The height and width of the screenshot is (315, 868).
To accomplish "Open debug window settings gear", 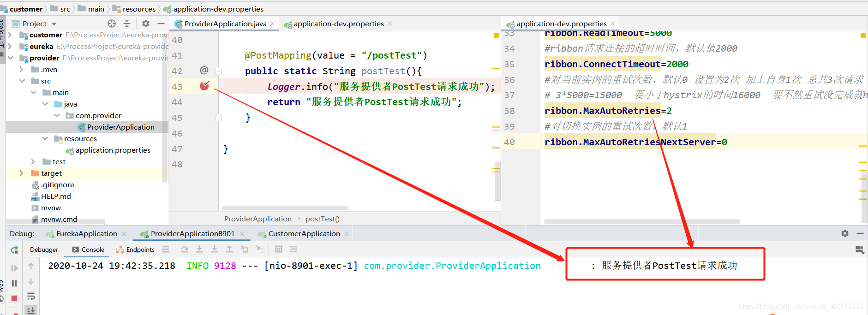I will (845, 233).
